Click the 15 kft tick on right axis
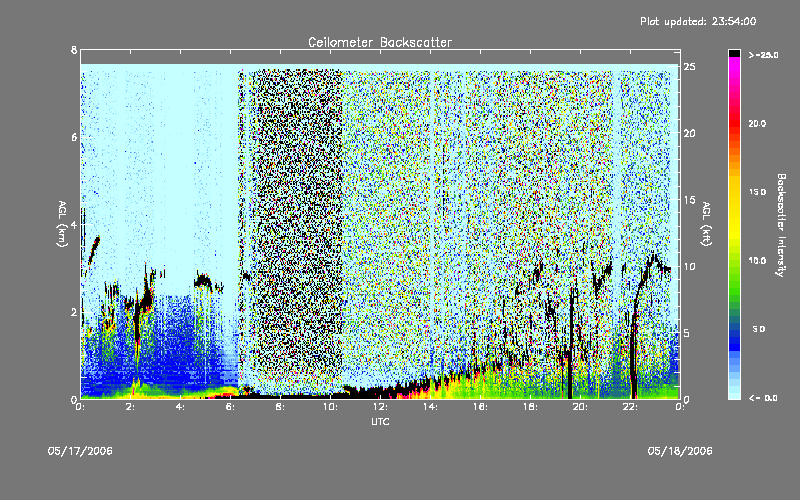Screen dimensions: 800x500 [x=689, y=200]
